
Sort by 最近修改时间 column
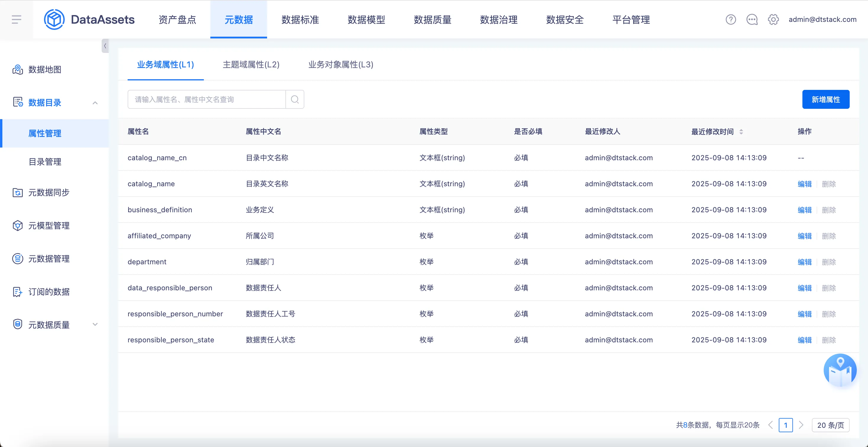741,132
